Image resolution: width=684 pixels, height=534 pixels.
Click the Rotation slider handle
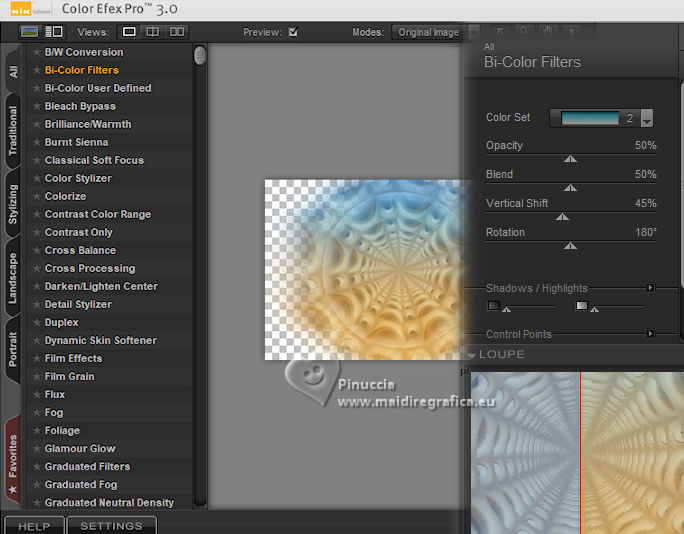570,246
